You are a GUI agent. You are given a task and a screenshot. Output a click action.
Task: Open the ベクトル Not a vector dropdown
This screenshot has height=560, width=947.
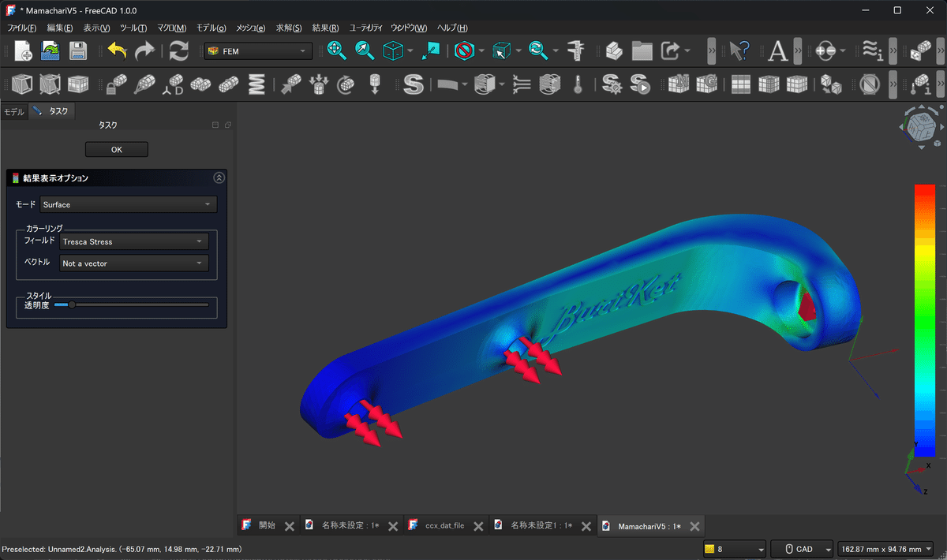click(134, 263)
